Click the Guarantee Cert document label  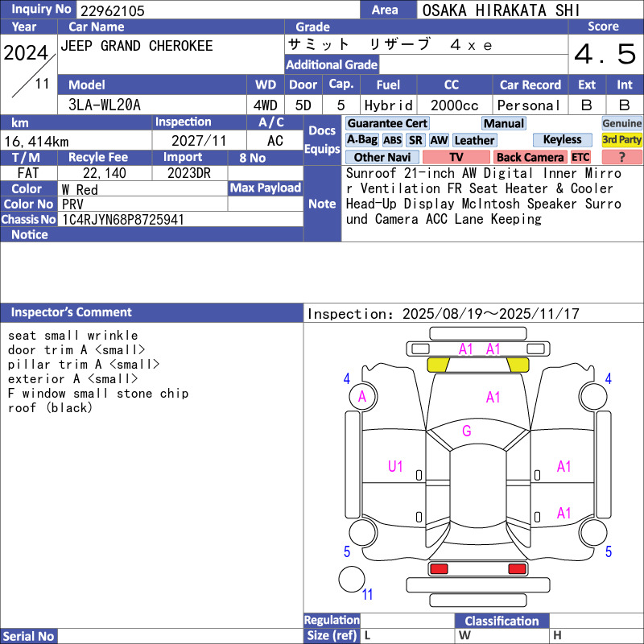point(387,123)
